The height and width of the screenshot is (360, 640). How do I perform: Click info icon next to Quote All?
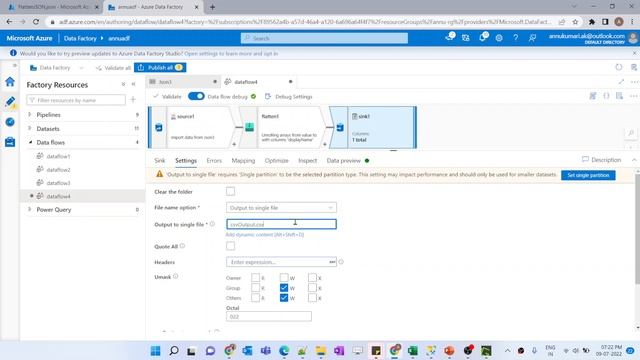coord(182,246)
